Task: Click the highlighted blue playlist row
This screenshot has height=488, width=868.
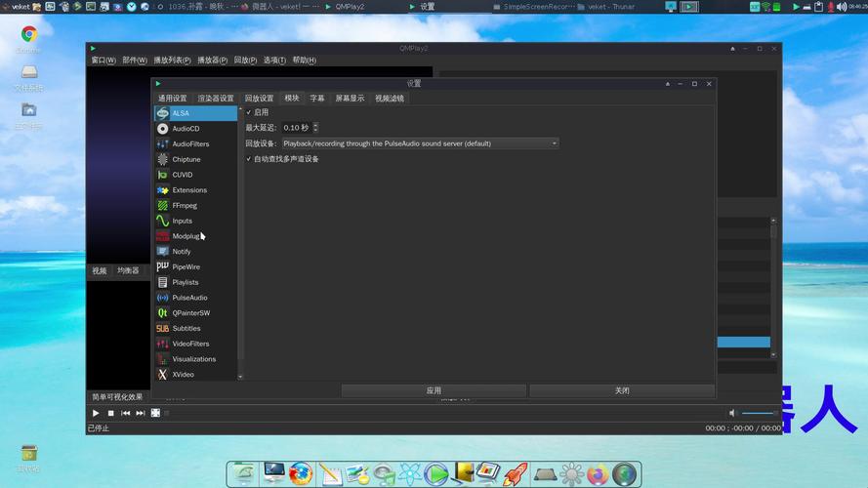Action: pyautogui.click(x=743, y=342)
